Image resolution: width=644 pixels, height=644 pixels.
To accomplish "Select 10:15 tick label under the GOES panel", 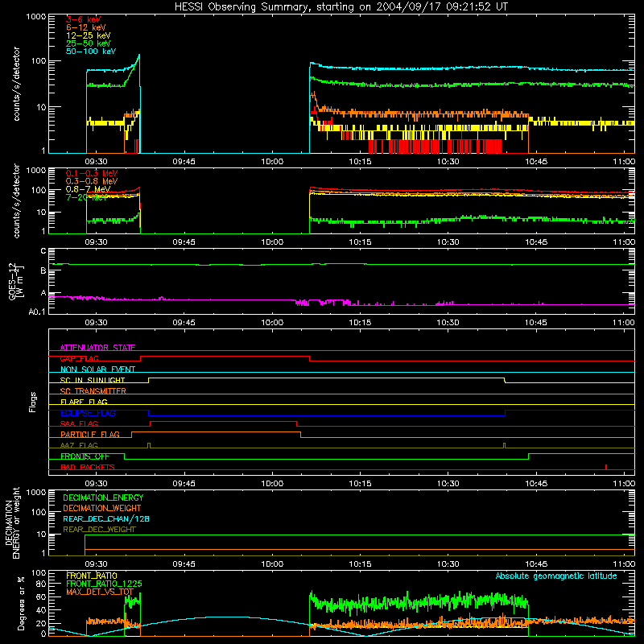I will point(360,323).
